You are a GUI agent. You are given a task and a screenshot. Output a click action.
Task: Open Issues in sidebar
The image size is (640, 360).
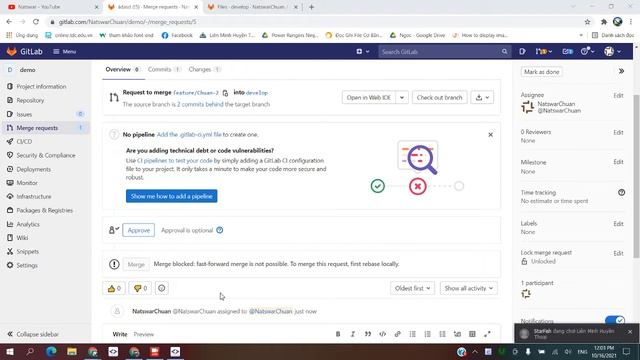(24, 114)
